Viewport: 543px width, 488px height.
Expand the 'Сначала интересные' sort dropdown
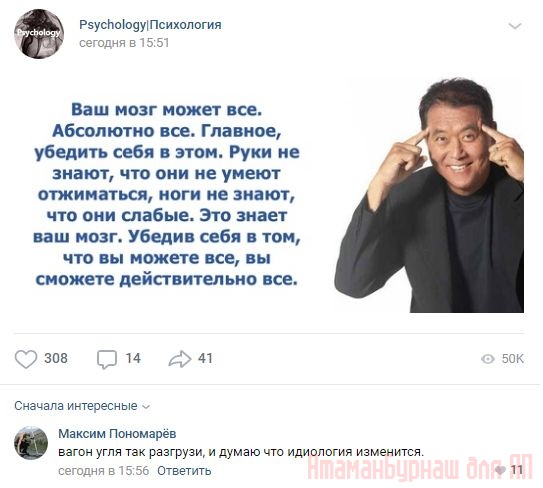(x=82, y=406)
